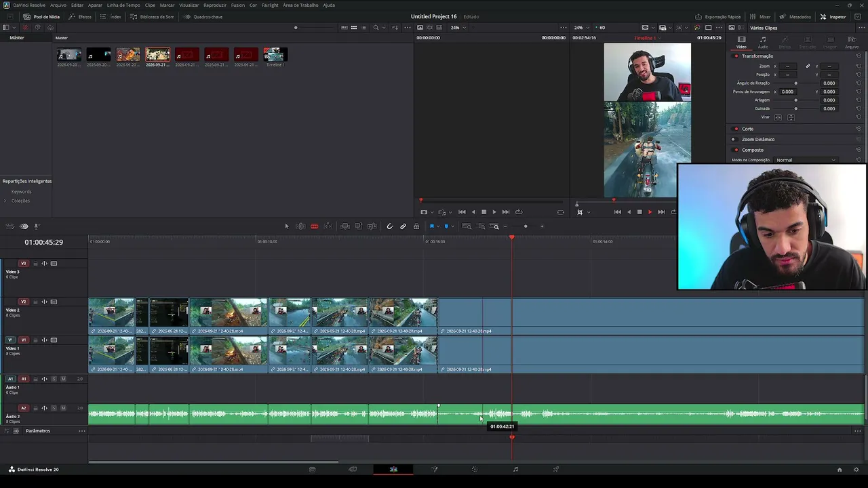Toggle timeline Snapping magnet icon

[389, 226]
